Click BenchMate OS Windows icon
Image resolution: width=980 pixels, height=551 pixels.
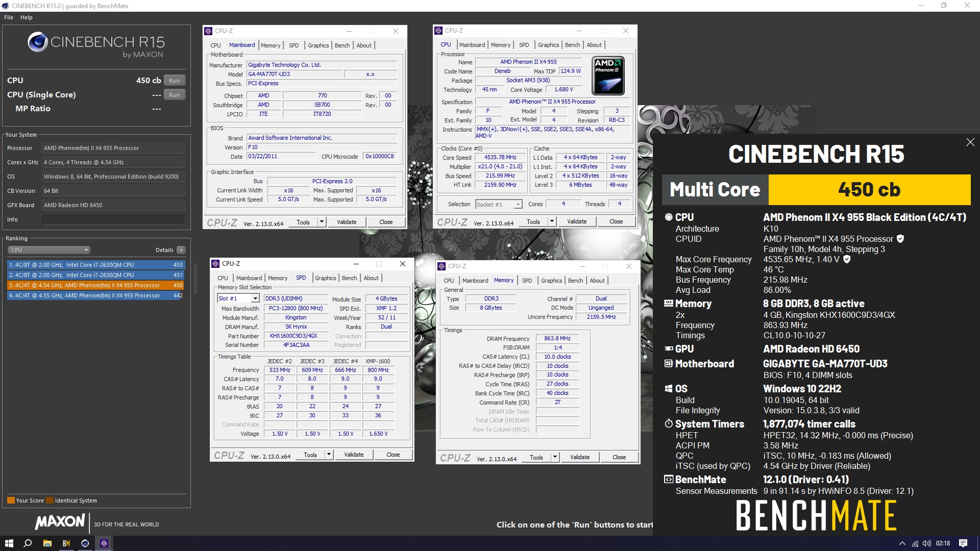[669, 389]
